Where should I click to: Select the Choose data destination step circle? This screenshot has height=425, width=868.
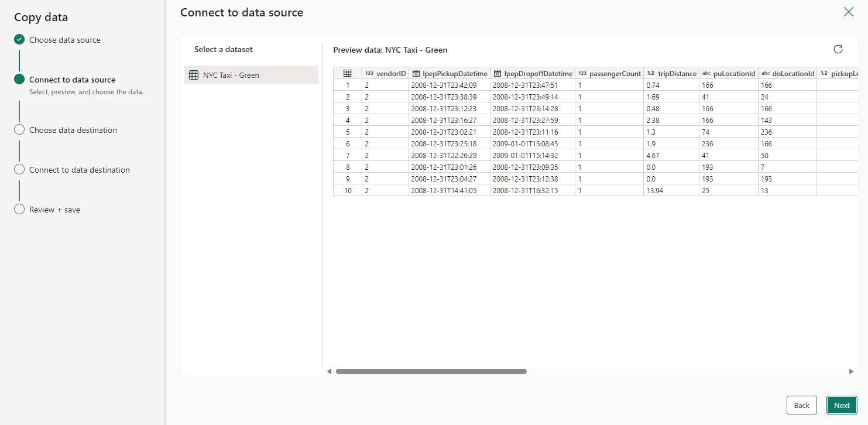point(19,130)
